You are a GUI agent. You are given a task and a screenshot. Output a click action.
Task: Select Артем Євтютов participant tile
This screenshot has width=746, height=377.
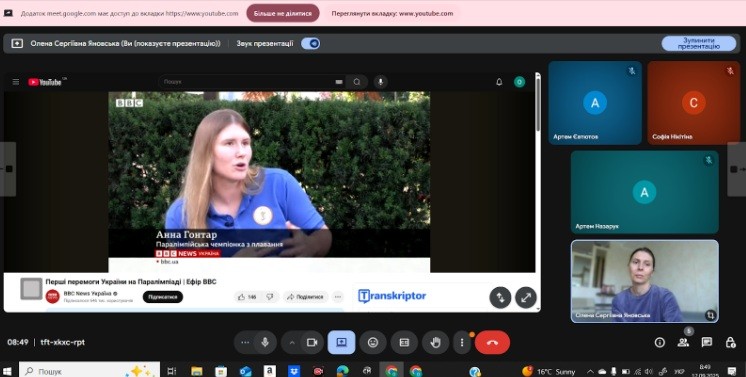click(595, 103)
